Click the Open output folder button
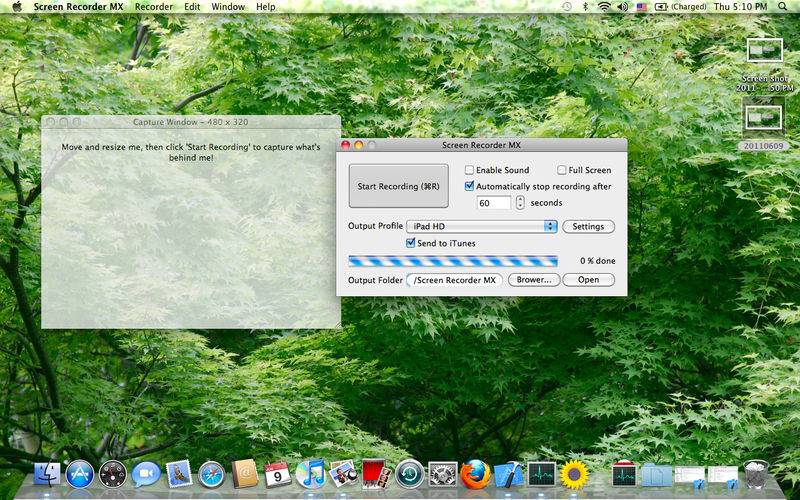800x500 pixels. (588, 280)
